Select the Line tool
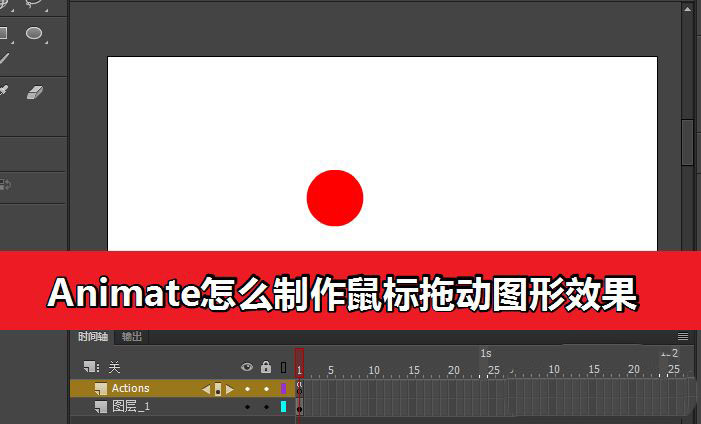Screen dimensions: 701x424 click(4, 59)
